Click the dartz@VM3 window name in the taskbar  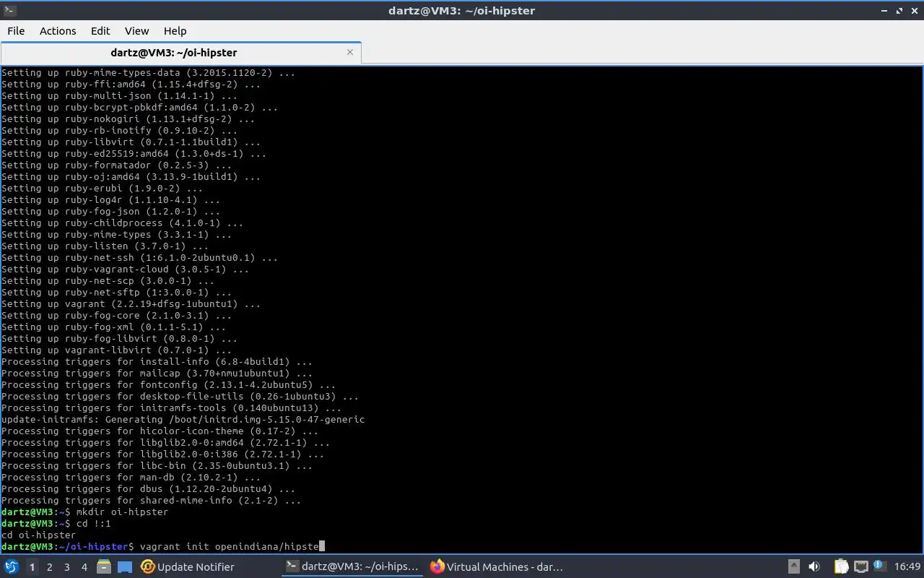pos(359,567)
